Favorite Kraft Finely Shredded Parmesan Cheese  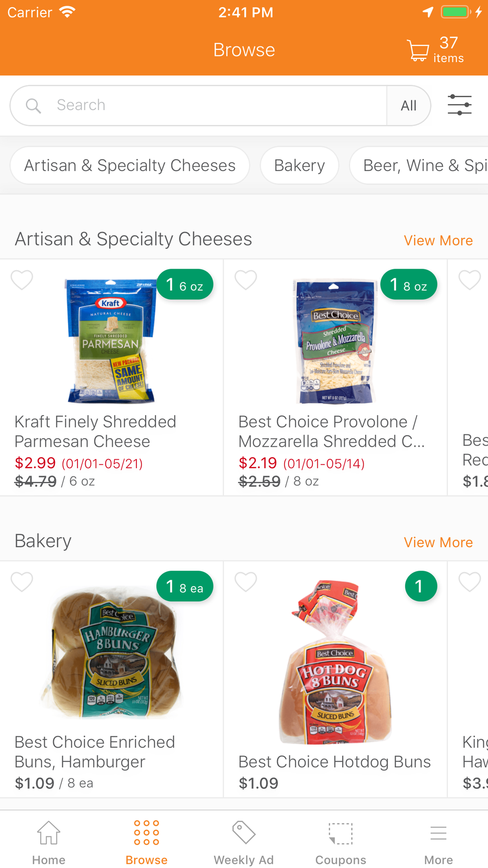(x=22, y=280)
